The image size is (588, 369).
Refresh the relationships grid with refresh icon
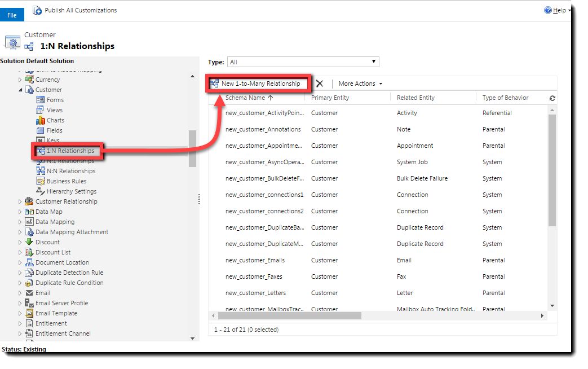tap(552, 98)
